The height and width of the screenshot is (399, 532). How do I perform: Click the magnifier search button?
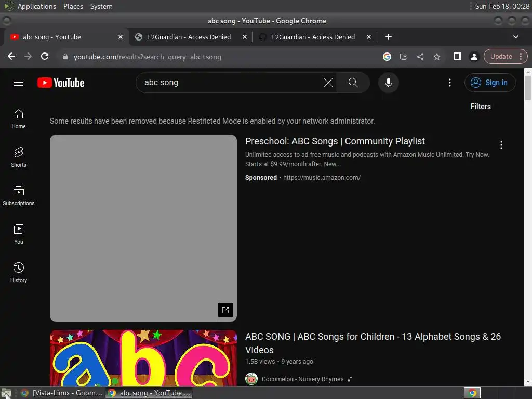click(353, 83)
